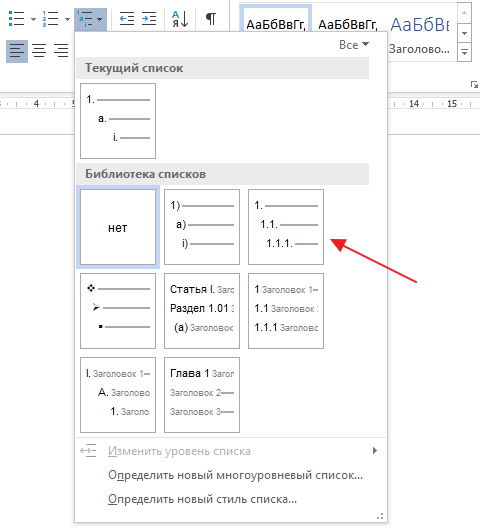This screenshot has height=529, width=480.
Task: Click the bulleted list icon
Action: tap(16, 19)
